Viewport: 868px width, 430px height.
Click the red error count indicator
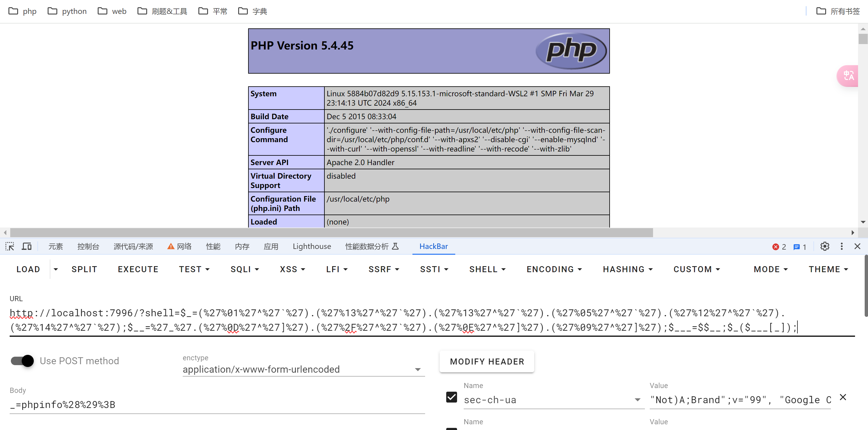pos(779,247)
